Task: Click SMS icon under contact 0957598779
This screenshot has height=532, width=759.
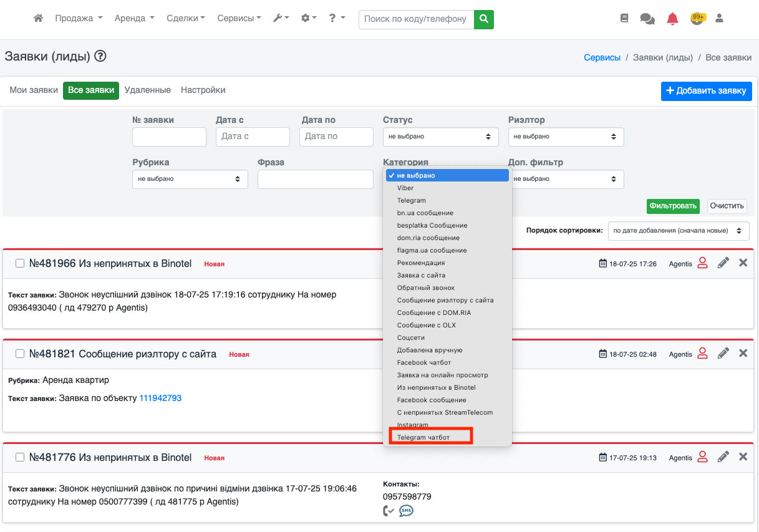Action: [406, 511]
